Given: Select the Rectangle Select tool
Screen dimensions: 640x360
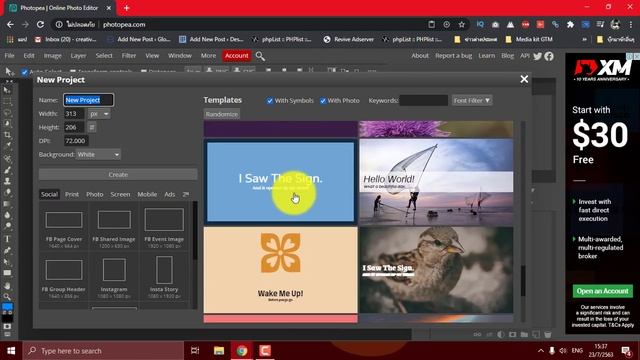Looking at the screenshot, I should coord(7,102).
